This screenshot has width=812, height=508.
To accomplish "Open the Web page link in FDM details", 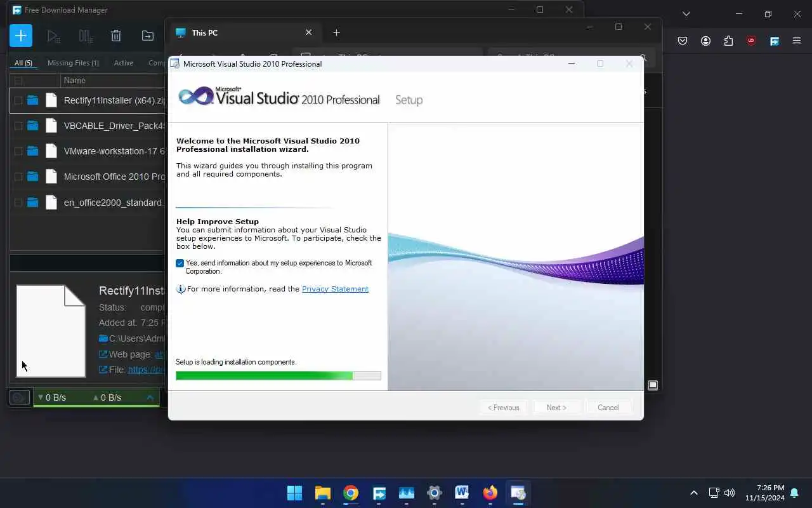I will pyautogui.click(x=160, y=354).
